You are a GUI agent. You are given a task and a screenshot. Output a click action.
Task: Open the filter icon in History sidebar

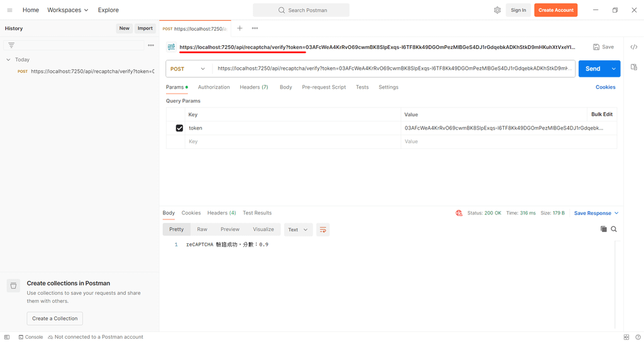pos(11,45)
